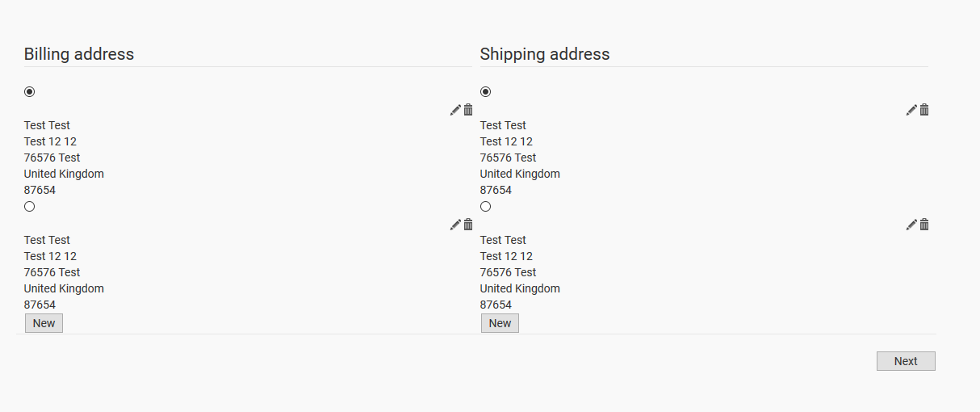
Task: Edit the first shipping address
Action: tap(911, 110)
